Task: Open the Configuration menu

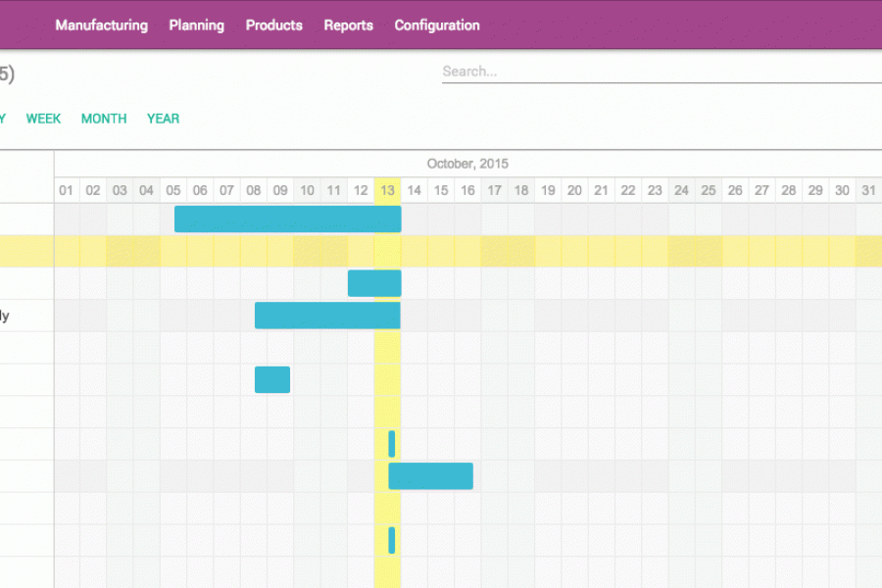Action: pos(436,25)
